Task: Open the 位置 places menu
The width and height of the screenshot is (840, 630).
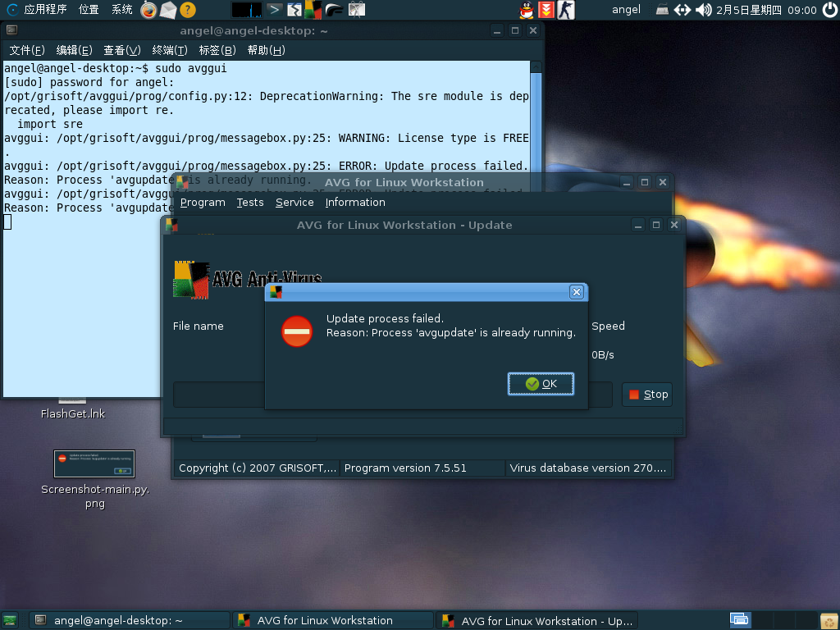Action: (89, 9)
